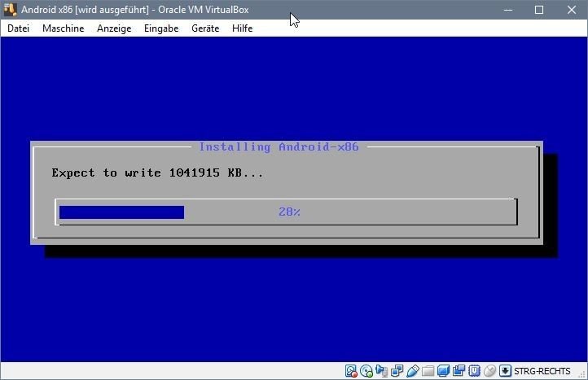Open the recording status indicator
The image size is (588, 380).
pyautogui.click(x=459, y=371)
